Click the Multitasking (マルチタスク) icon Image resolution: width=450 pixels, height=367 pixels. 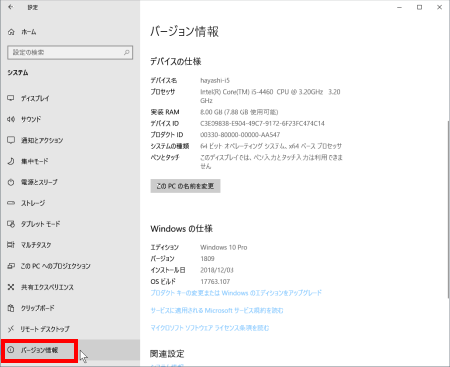[11, 245]
